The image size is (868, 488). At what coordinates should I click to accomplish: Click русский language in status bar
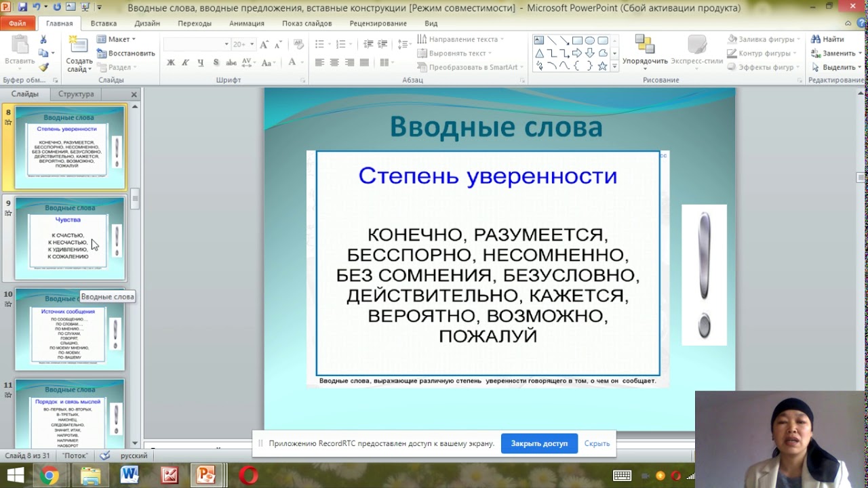[134, 455]
